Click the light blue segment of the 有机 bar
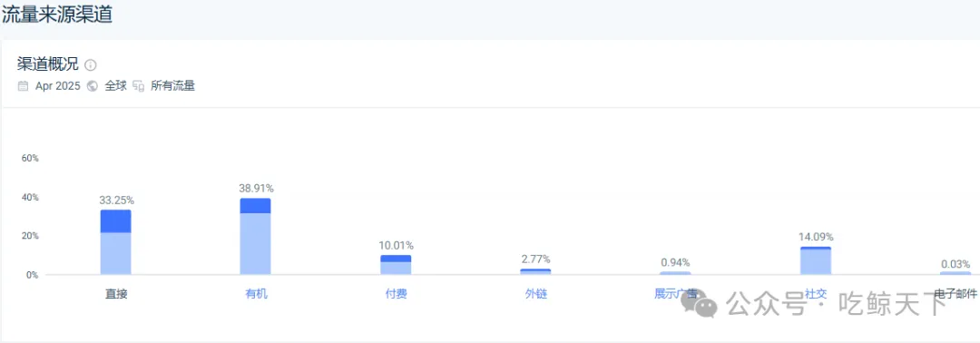This screenshot has height=343, width=980. pos(256,244)
